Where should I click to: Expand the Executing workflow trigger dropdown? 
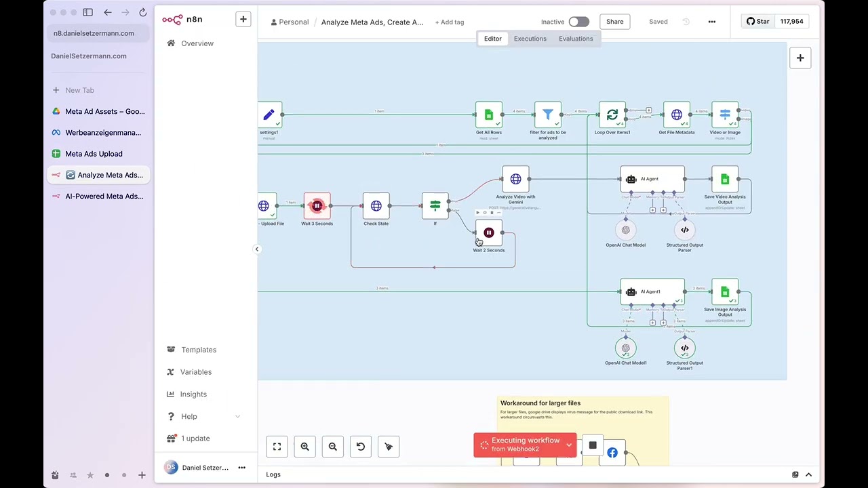[x=569, y=445]
